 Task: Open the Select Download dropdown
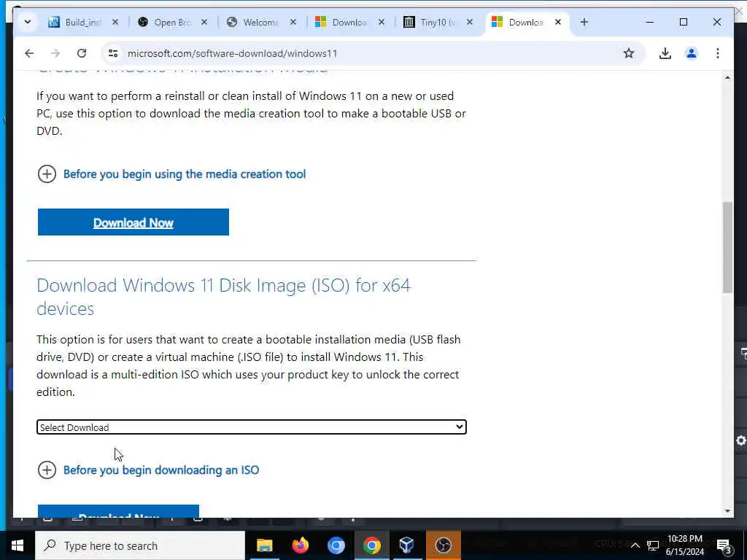click(252, 427)
